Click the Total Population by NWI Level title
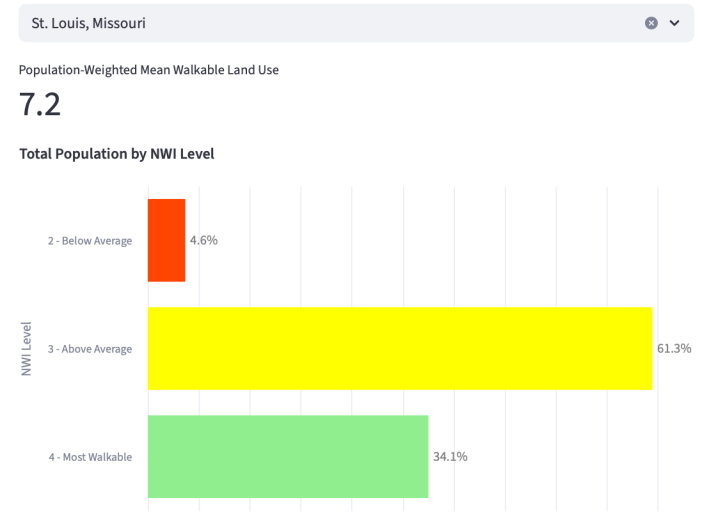Viewport: 709px width, 530px height. tap(116, 154)
